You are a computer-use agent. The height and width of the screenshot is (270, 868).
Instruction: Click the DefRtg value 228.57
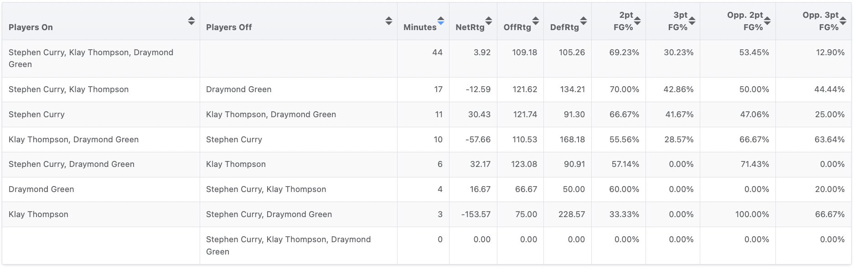(x=572, y=214)
